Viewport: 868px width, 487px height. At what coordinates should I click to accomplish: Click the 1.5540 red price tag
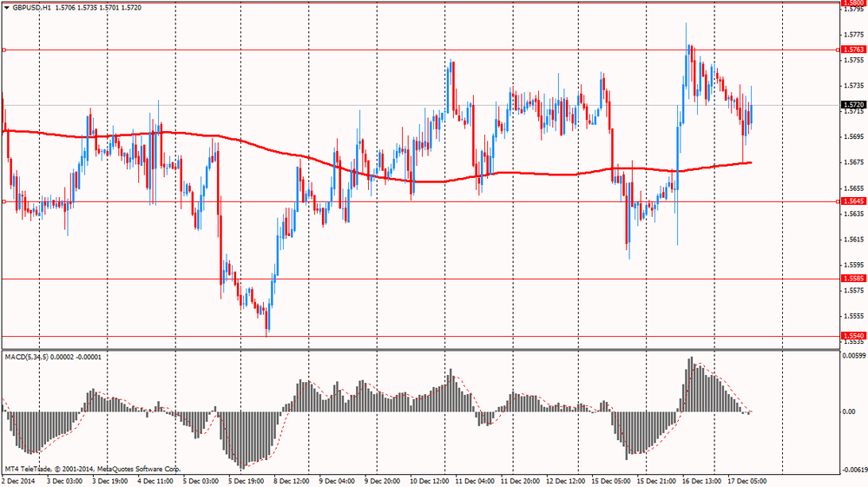[852, 336]
